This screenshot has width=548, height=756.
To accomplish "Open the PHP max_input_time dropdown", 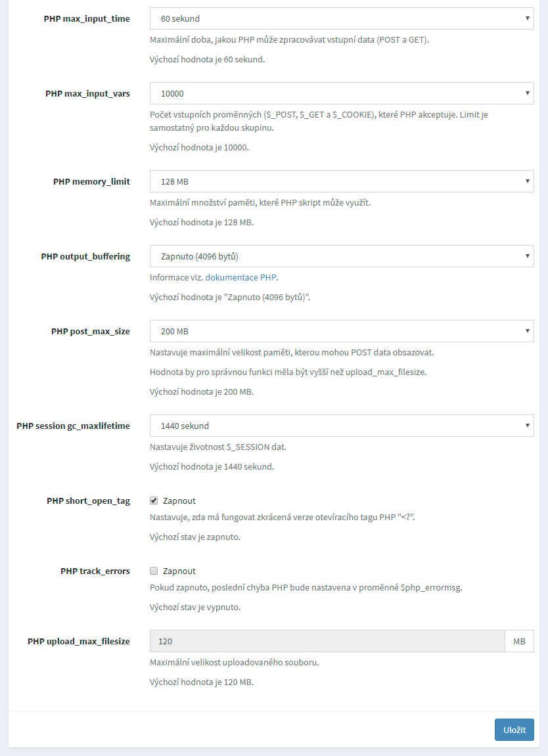I will pyautogui.click(x=342, y=18).
